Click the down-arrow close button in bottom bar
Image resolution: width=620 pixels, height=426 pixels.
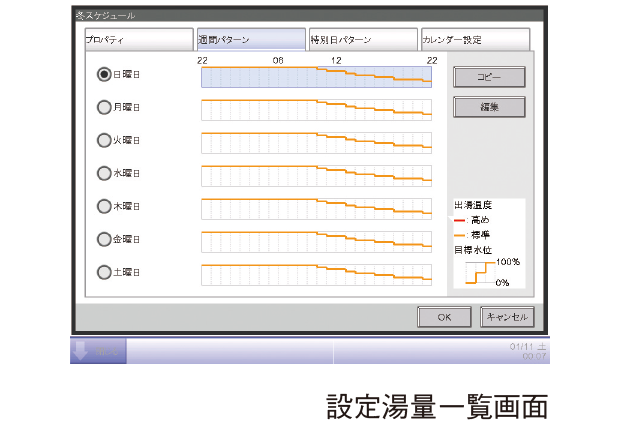tap(98, 351)
